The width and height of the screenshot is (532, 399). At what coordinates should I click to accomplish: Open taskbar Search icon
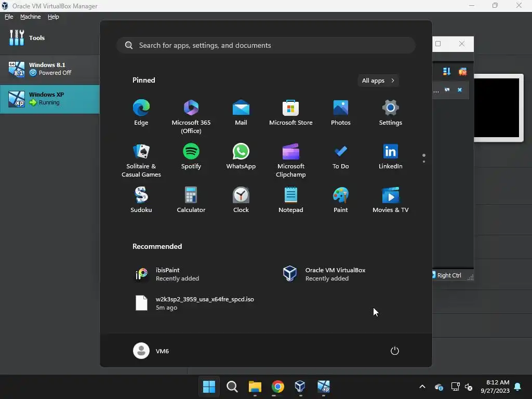pos(232,387)
